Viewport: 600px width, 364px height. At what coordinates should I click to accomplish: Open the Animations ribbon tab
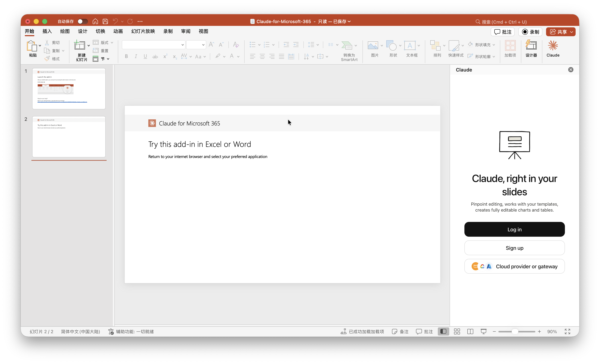[x=118, y=31]
